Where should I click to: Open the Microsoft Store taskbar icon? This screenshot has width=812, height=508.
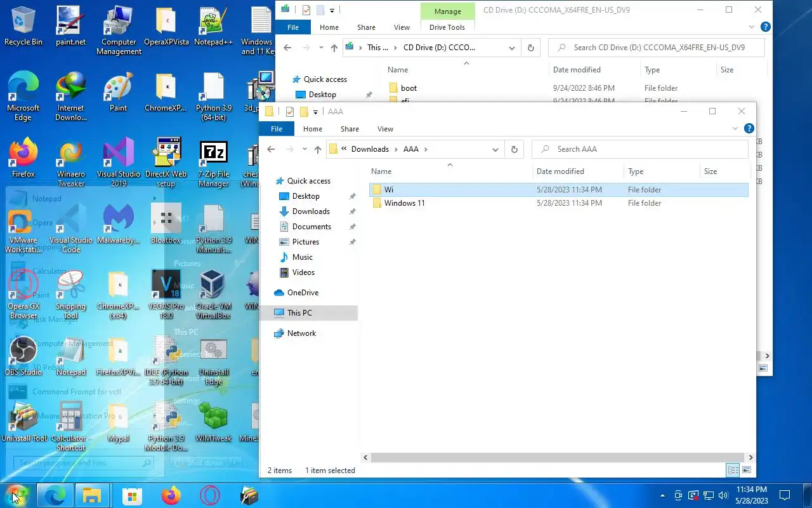[132, 495]
